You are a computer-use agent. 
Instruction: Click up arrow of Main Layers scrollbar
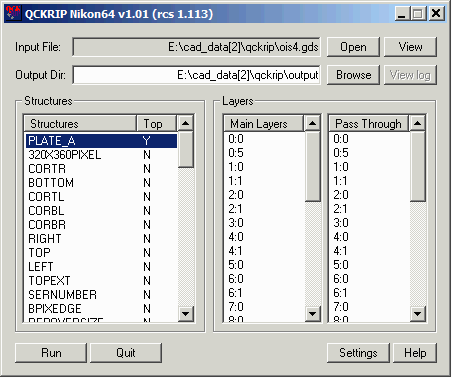312,123
